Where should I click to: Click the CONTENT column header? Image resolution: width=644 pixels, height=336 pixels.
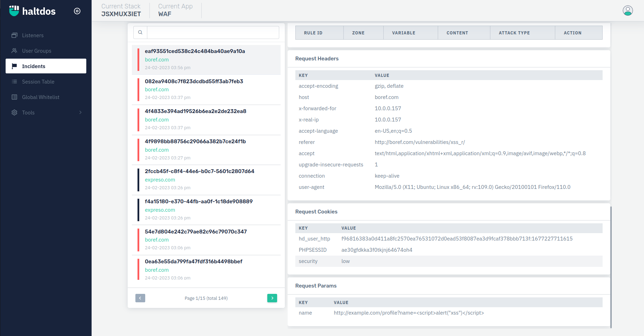click(x=464, y=33)
